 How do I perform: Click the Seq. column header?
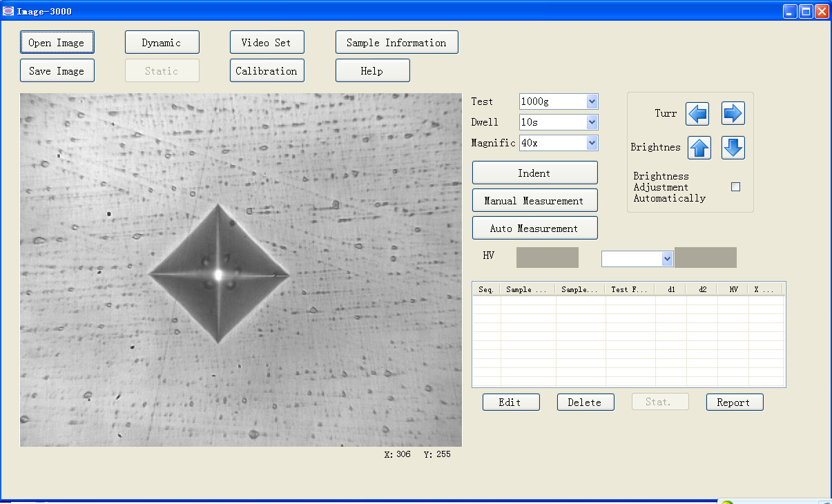486,289
